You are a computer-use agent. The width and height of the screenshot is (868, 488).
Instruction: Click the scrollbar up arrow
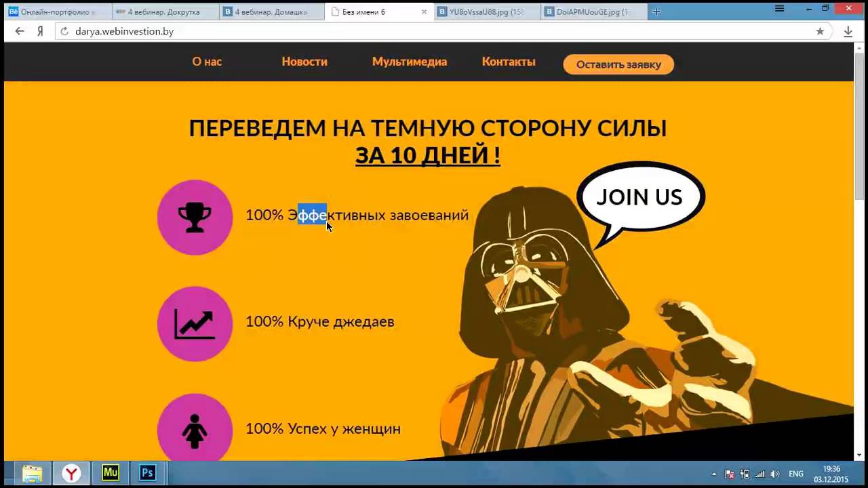(x=860, y=47)
